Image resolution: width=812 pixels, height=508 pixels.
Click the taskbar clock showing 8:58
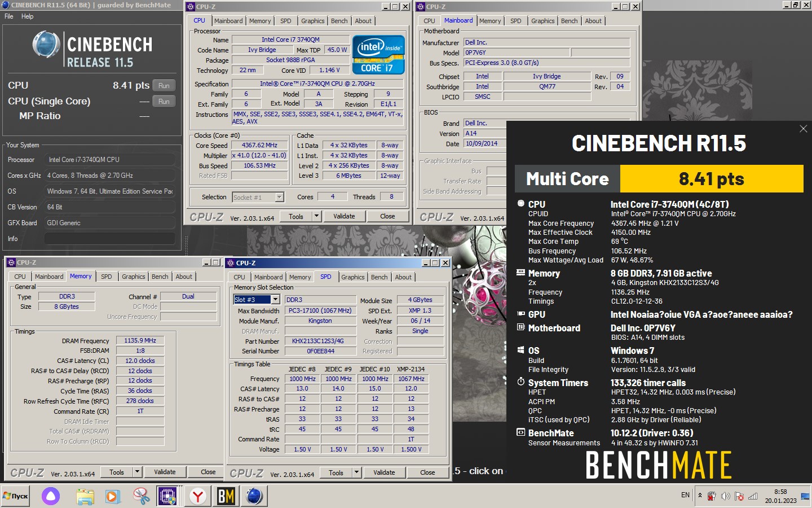click(780, 496)
